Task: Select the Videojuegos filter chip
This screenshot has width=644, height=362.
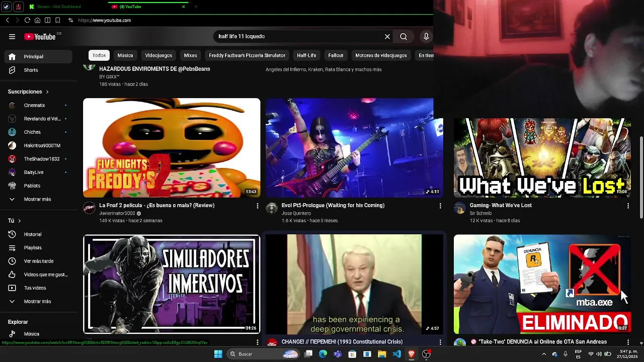Action: pos(158,55)
